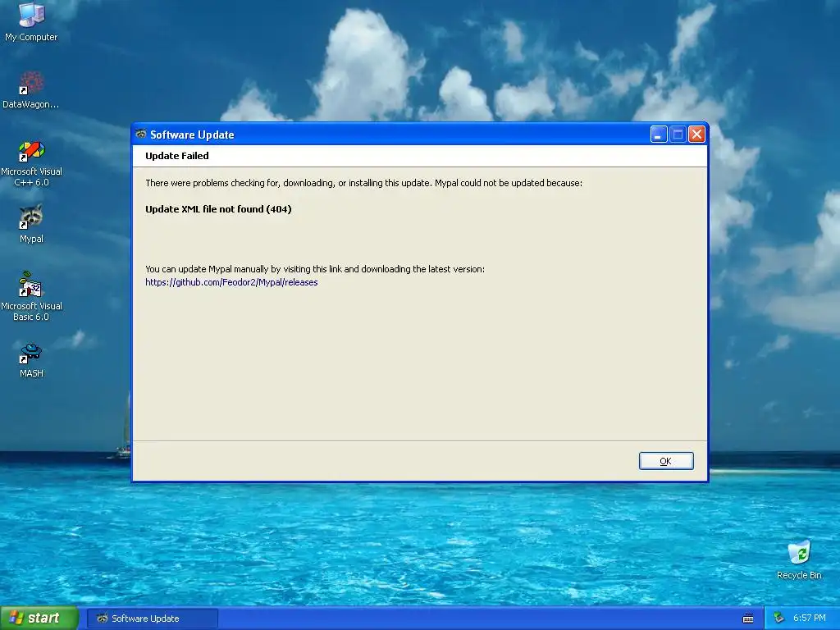Open the My Computer desktop icon
Viewport: 840px width, 630px height.
[31, 22]
